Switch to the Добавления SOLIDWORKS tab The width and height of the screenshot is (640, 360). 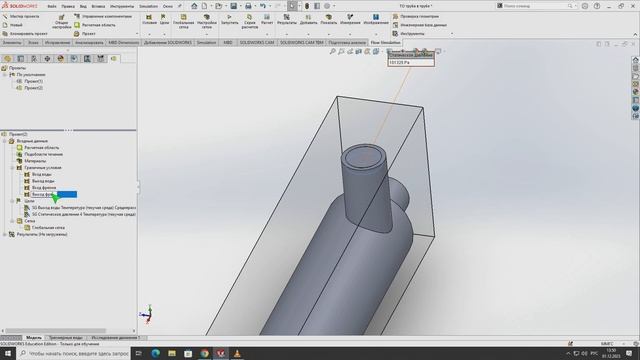point(167,42)
